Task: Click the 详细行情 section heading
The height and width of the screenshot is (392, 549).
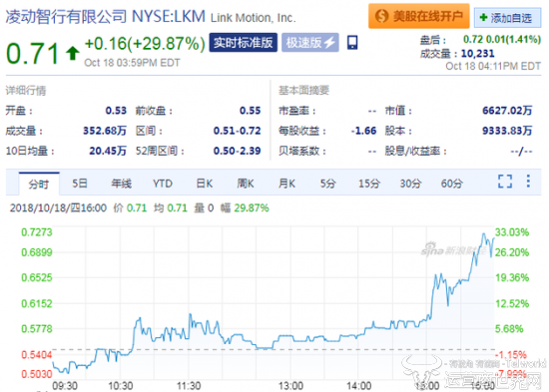Action: tap(26, 91)
